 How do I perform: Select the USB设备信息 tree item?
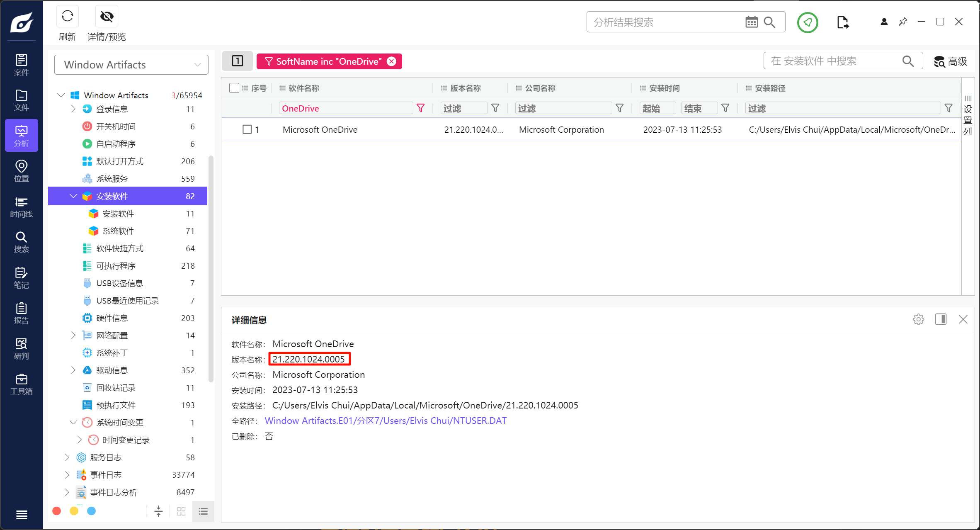[119, 283]
